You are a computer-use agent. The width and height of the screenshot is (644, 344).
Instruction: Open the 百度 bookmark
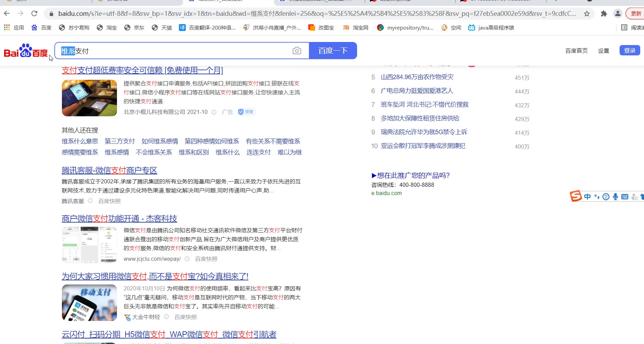coord(41,28)
